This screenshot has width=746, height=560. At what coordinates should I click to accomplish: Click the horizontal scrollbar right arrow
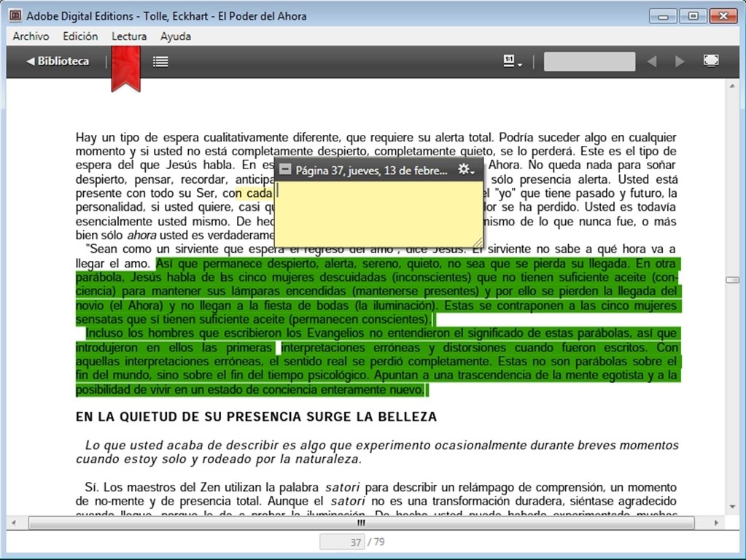point(717,523)
